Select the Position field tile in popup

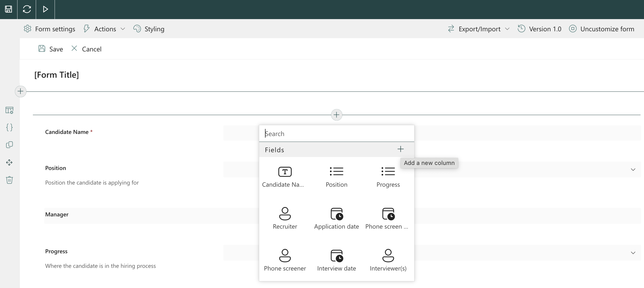pyautogui.click(x=337, y=177)
